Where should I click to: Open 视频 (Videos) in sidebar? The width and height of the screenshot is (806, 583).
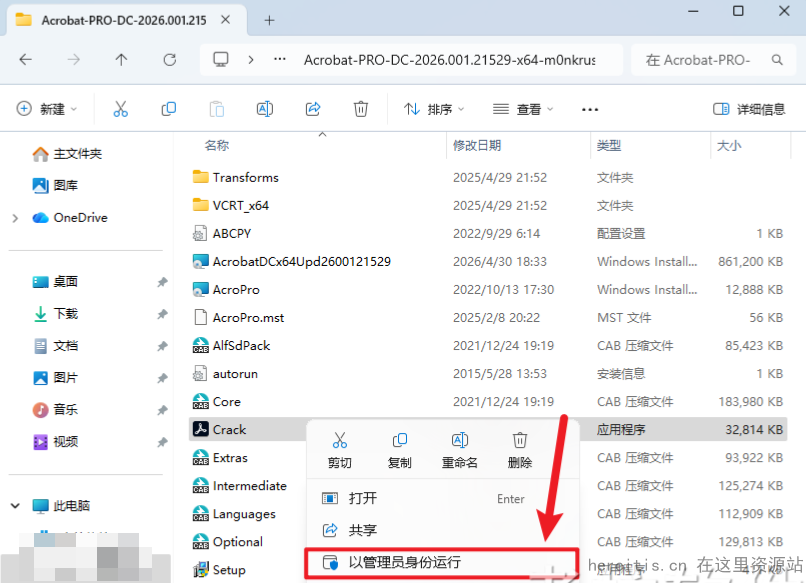(x=54, y=442)
